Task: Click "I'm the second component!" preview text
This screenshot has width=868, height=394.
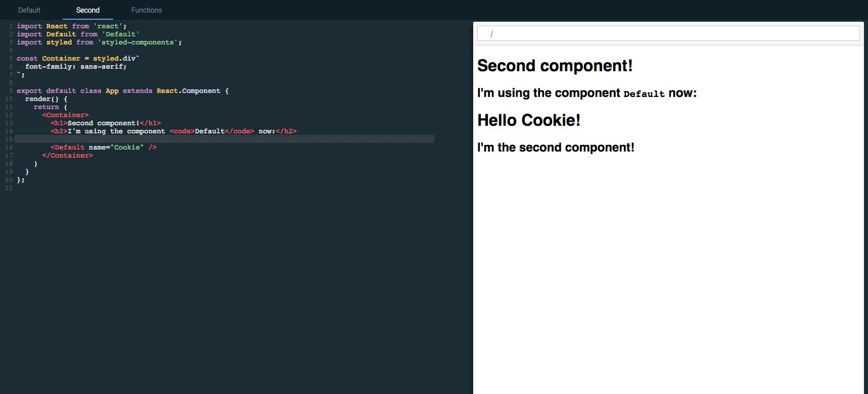Action: coord(556,147)
